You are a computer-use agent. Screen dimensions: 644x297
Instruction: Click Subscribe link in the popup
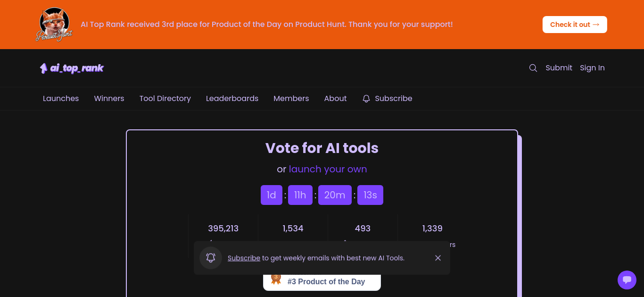[244, 258]
